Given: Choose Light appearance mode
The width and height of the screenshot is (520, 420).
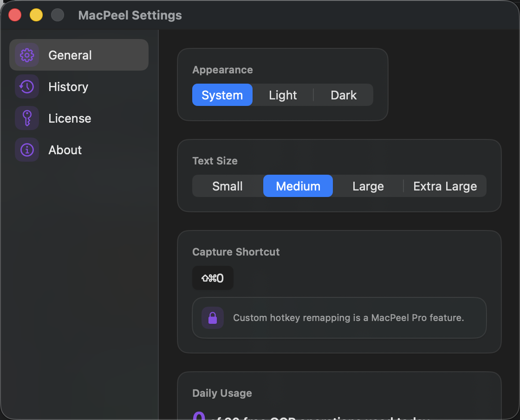Looking at the screenshot, I should [x=283, y=95].
